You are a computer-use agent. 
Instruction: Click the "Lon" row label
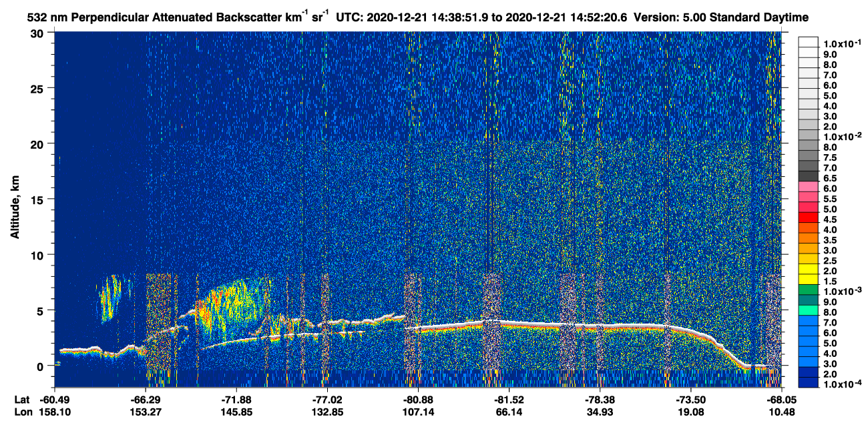(x=23, y=412)
